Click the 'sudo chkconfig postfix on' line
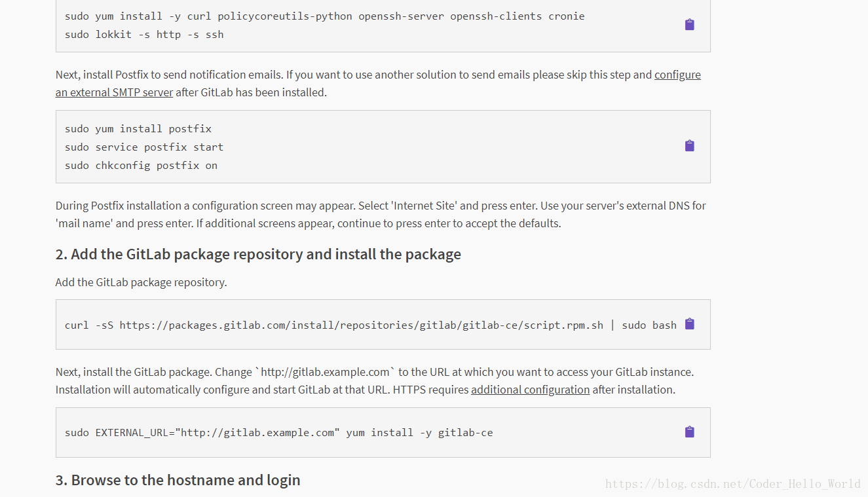Screen dimensions: 868x497 [x=141, y=166]
